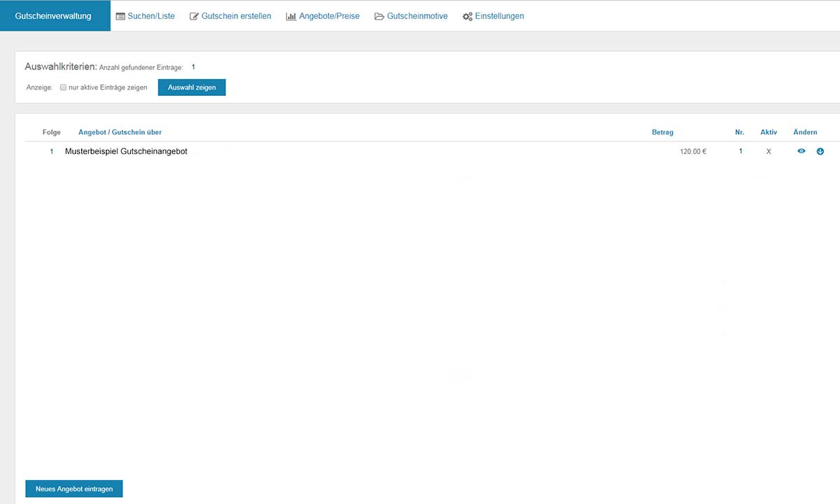This screenshot has width=840, height=504.
Task: Sort by 'Angebot / Gutschein über' column header
Action: pyautogui.click(x=120, y=132)
